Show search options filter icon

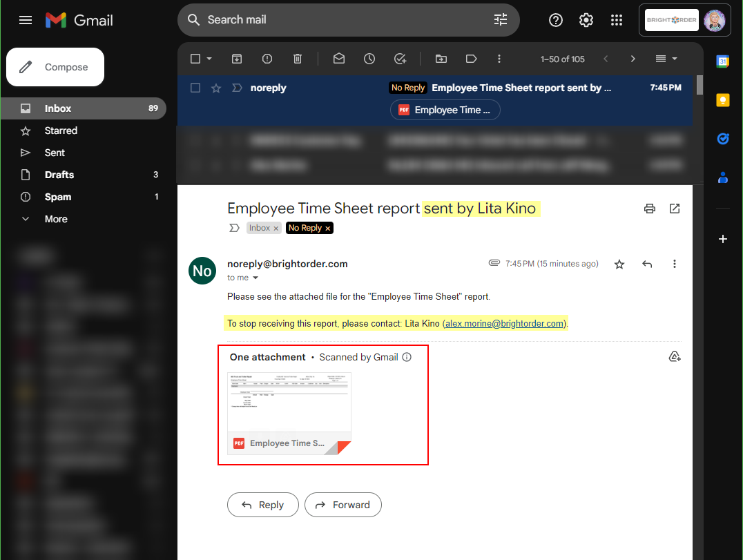click(501, 19)
